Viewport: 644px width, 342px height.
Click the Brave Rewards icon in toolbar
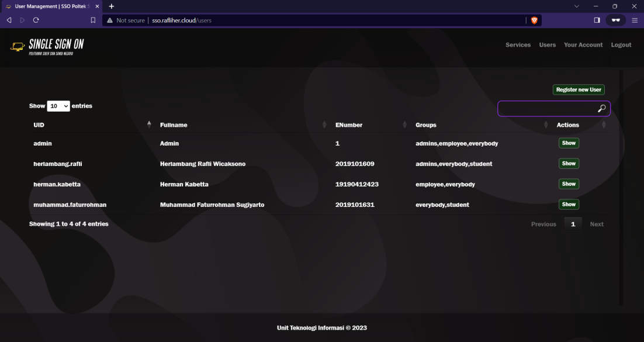coord(615,19)
